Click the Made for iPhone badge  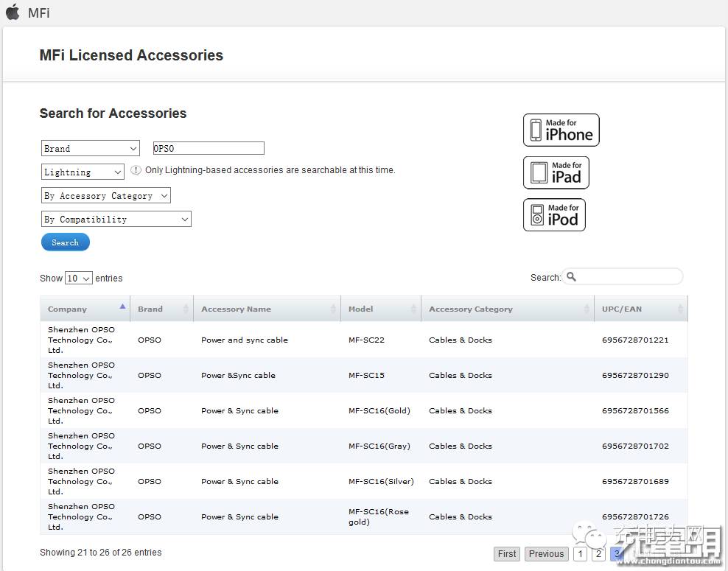[x=561, y=130]
